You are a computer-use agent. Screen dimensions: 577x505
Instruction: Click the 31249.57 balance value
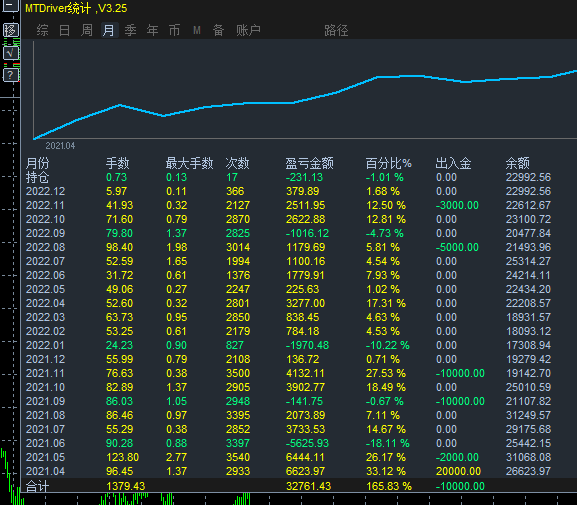pos(528,415)
